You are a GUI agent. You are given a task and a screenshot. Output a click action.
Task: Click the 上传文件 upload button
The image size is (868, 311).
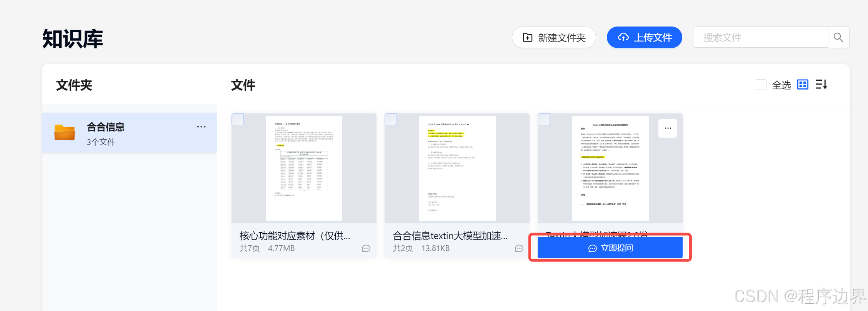(645, 37)
